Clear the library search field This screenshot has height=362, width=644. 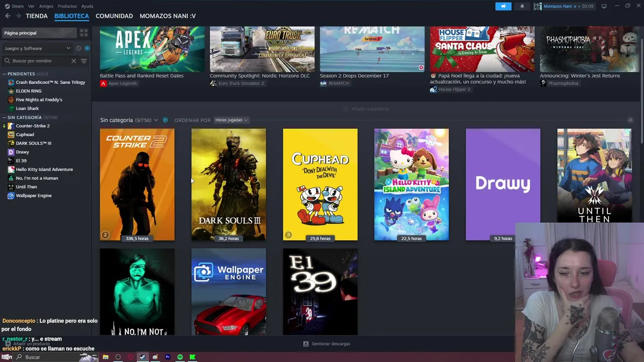(x=73, y=61)
